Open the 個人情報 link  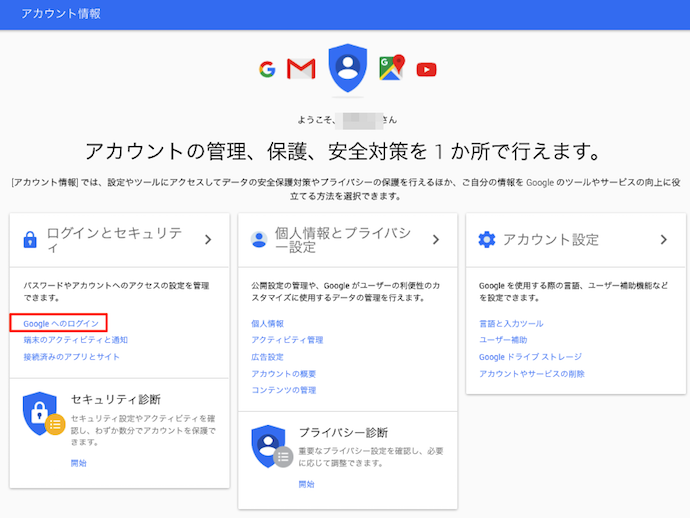pyautogui.click(x=268, y=323)
